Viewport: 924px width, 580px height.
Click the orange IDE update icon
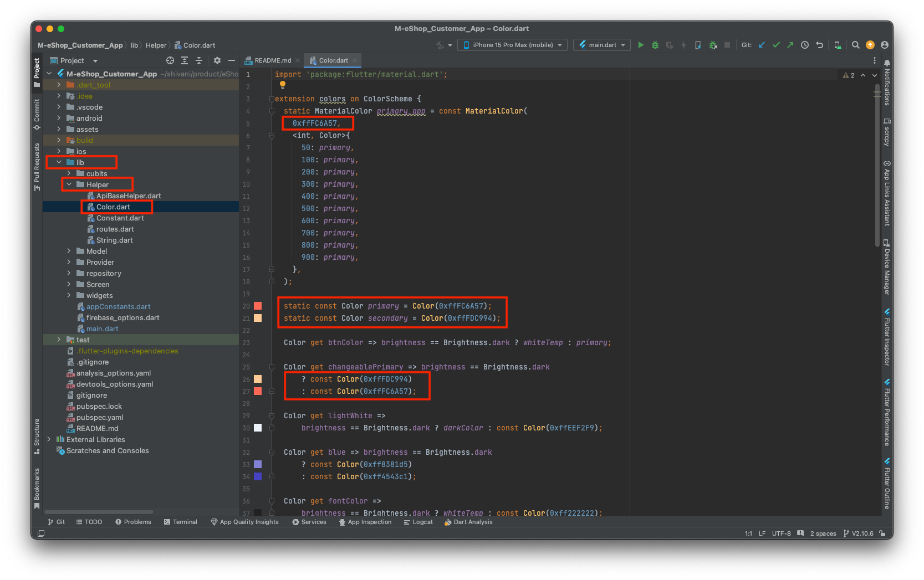[870, 45]
